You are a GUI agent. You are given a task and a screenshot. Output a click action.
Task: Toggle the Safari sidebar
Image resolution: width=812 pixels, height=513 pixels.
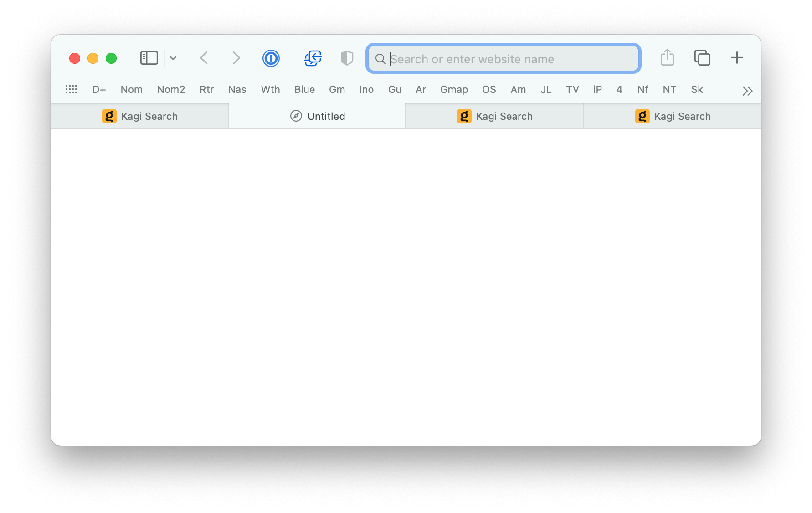(149, 58)
